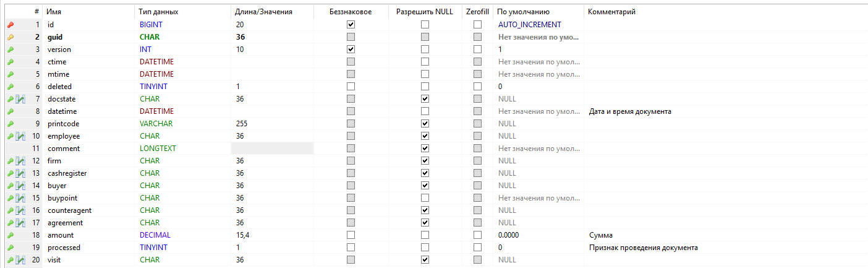
Task: Click the red primary key icon on id row
Action: [10, 25]
